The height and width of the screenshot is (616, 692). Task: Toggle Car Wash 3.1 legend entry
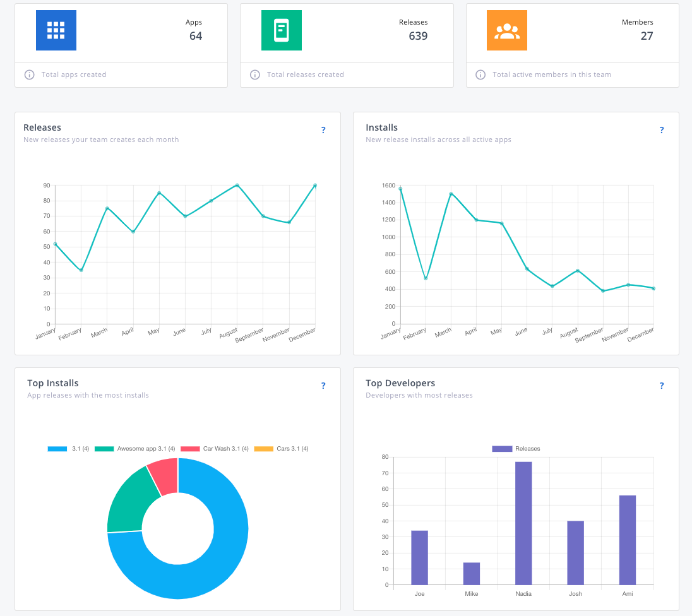[215, 449]
